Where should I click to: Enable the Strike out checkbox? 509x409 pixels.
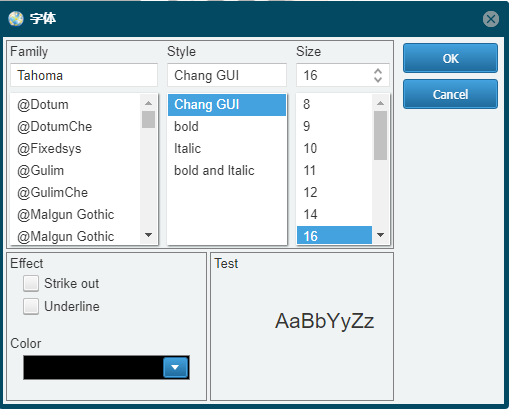coord(31,283)
